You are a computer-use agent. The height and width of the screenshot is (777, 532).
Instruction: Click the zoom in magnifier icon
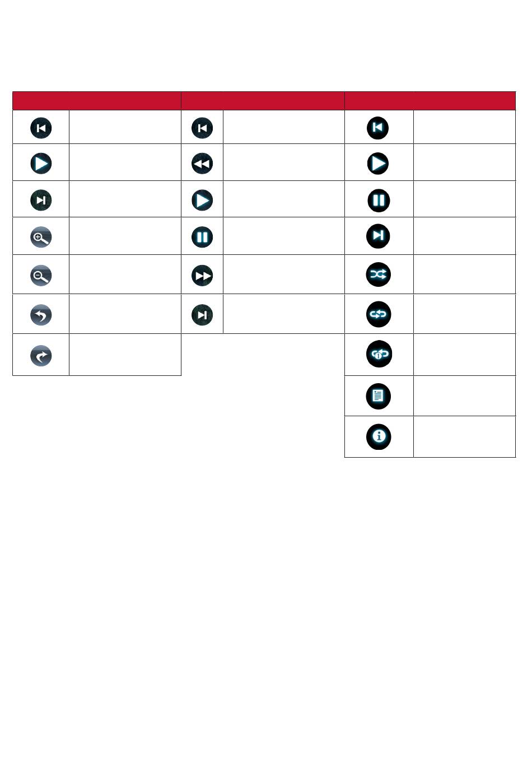[x=41, y=237]
